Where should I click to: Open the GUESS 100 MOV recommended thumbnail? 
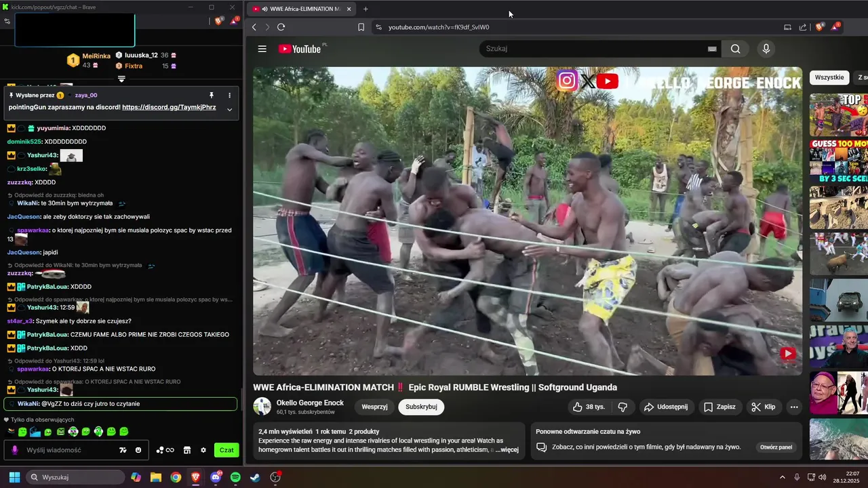pyautogui.click(x=839, y=161)
